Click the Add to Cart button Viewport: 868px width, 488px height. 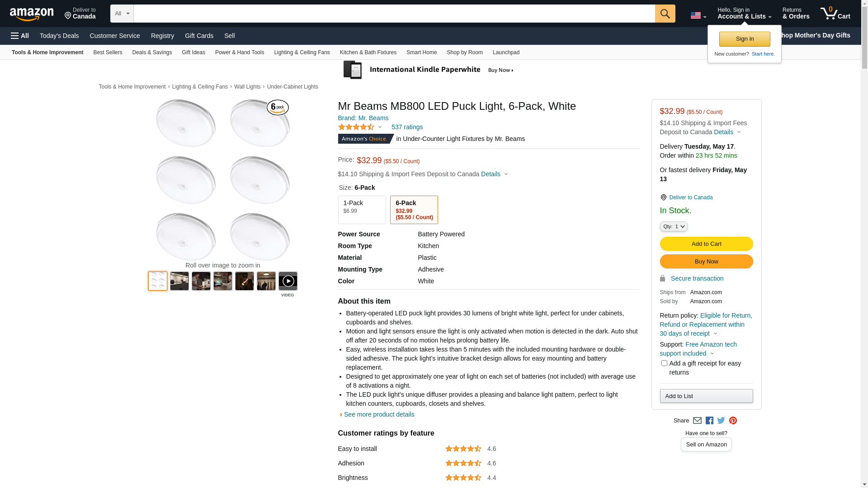pos(706,244)
